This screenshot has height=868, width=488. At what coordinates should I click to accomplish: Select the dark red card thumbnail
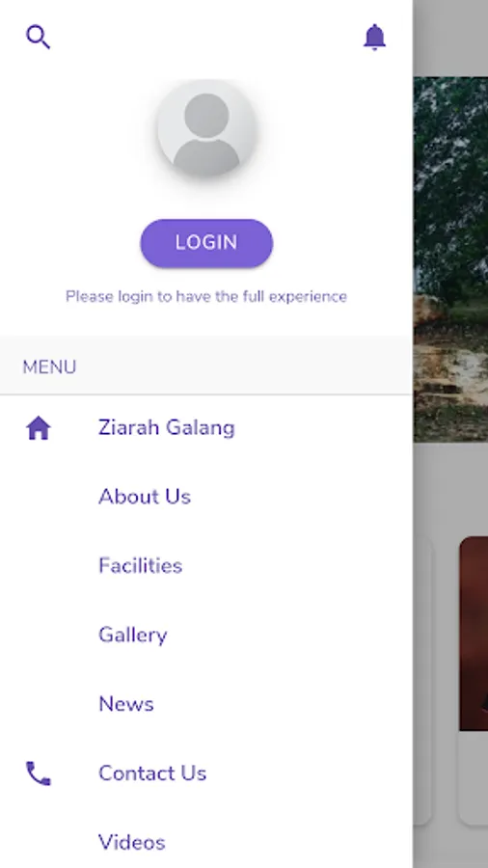tap(474, 634)
